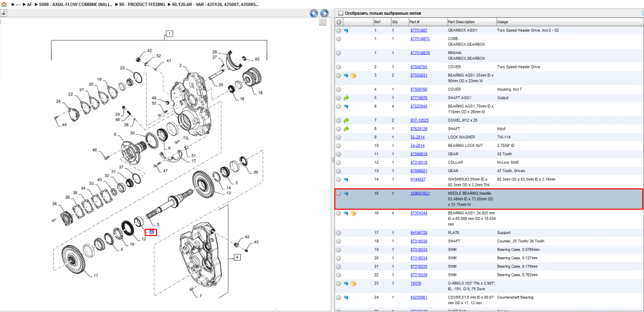The height and width of the screenshot is (312, 644).
Task: Click the export icon above the diagram
Action: point(3,13)
